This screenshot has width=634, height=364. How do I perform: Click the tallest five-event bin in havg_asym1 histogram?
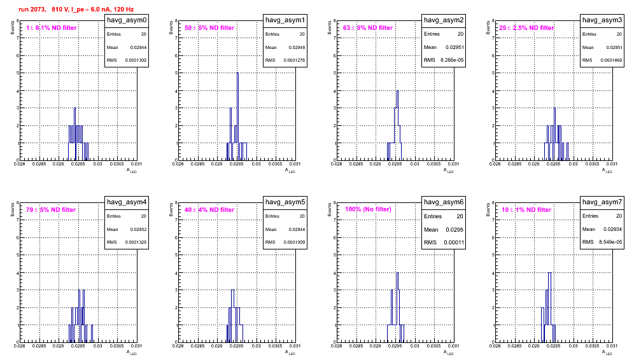[x=237, y=116]
